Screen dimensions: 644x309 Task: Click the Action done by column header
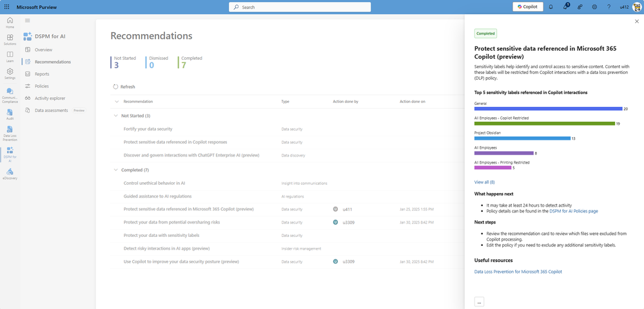[346, 101]
